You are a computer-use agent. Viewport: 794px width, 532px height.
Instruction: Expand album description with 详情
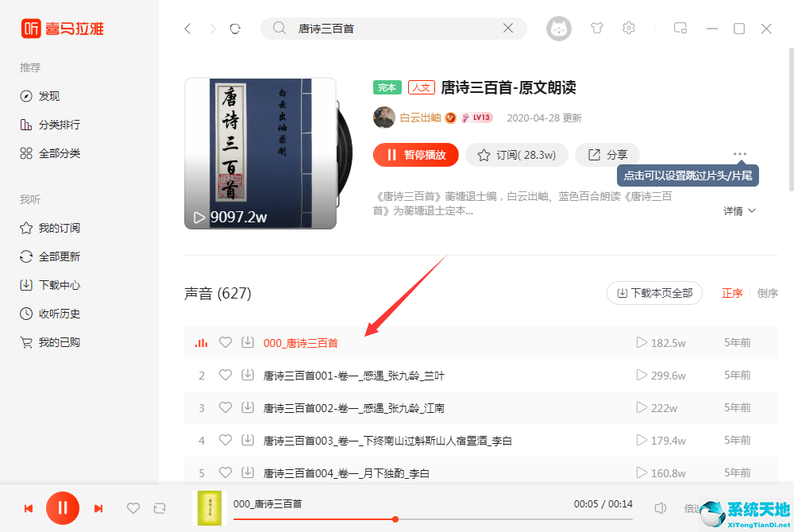(739, 211)
